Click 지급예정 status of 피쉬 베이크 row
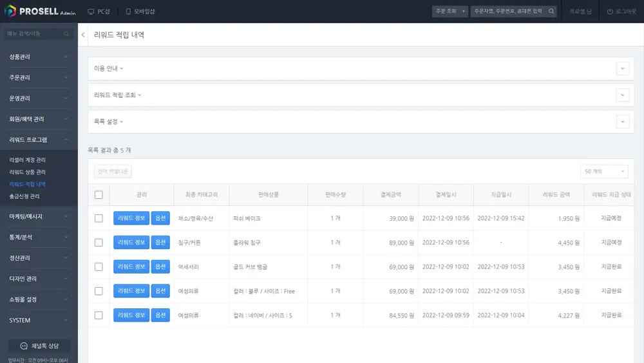The height and width of the screenshot is (363, 644). tap(611, 218)
